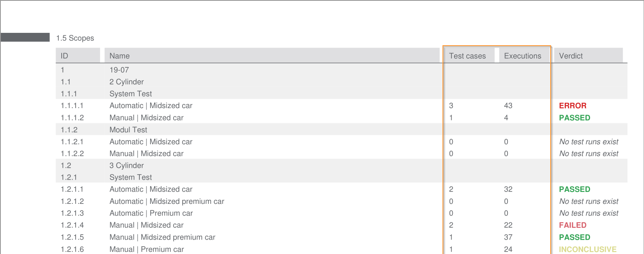The height and width of the screenshot is (254, 644).
Task: Select the 1.5 Scopes section heading
Action: pos(75,38)
